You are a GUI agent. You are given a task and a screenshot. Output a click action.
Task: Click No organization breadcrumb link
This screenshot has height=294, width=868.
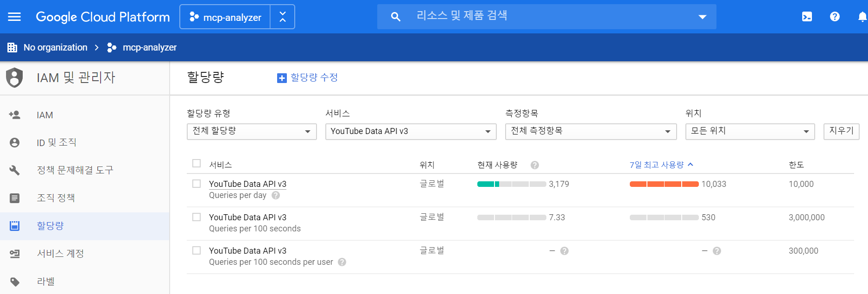tap(55, 47)
